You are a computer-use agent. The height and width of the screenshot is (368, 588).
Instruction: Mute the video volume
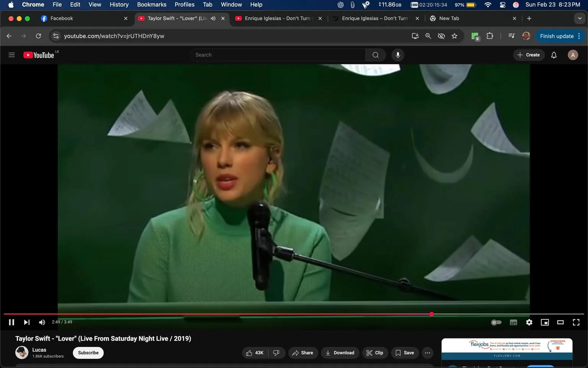point(42,322)
